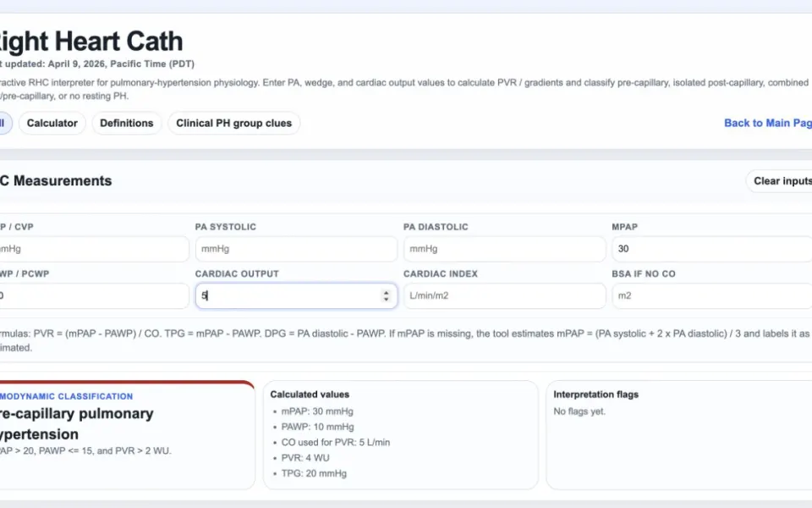Click the BSA IF NO CO label
The width and height of the screenshot is (812, 508).
click(x=643, y=273)
